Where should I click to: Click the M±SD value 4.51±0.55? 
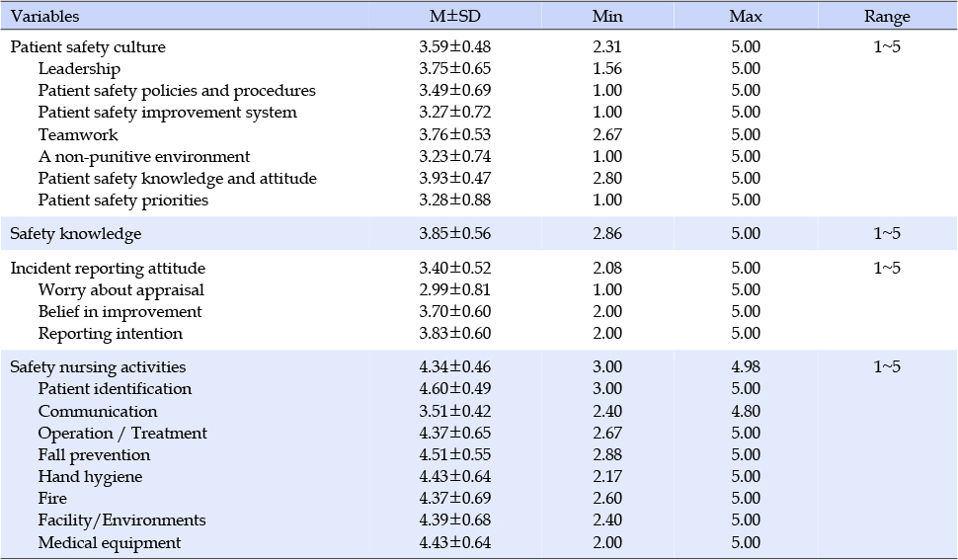454,455
